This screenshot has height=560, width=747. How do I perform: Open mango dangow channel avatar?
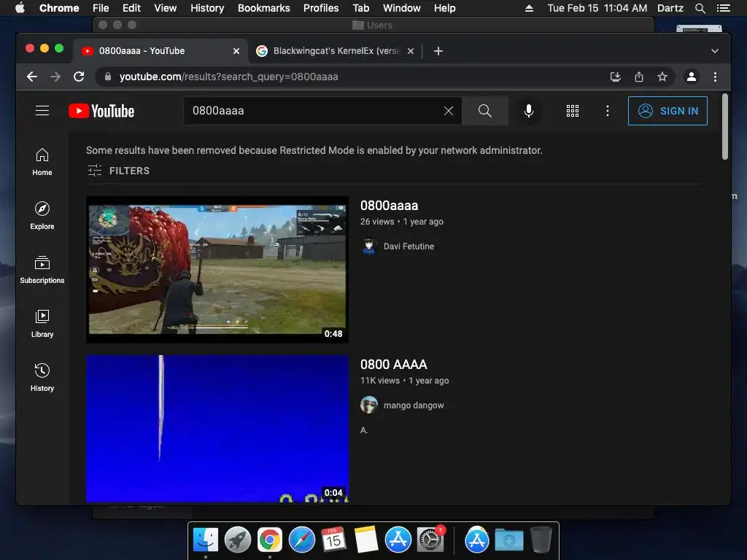coord(368,405)
